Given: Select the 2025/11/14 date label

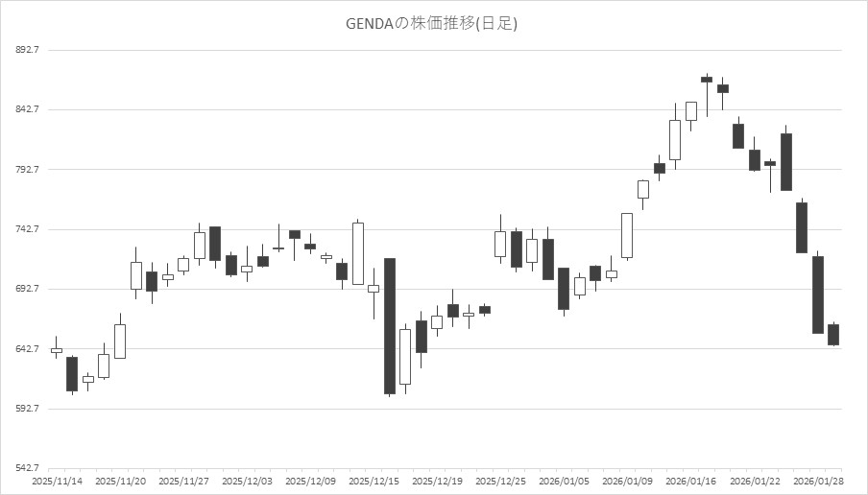Looking at the screenshot, I should coord(57,481).
